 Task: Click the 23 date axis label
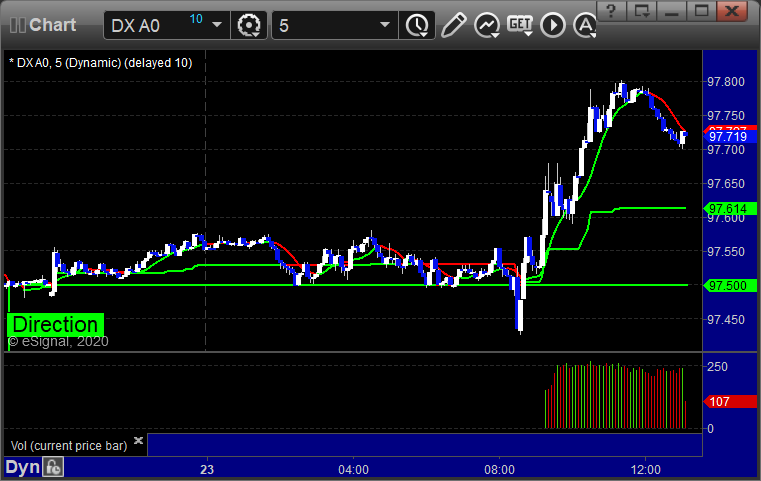point(207,470)
